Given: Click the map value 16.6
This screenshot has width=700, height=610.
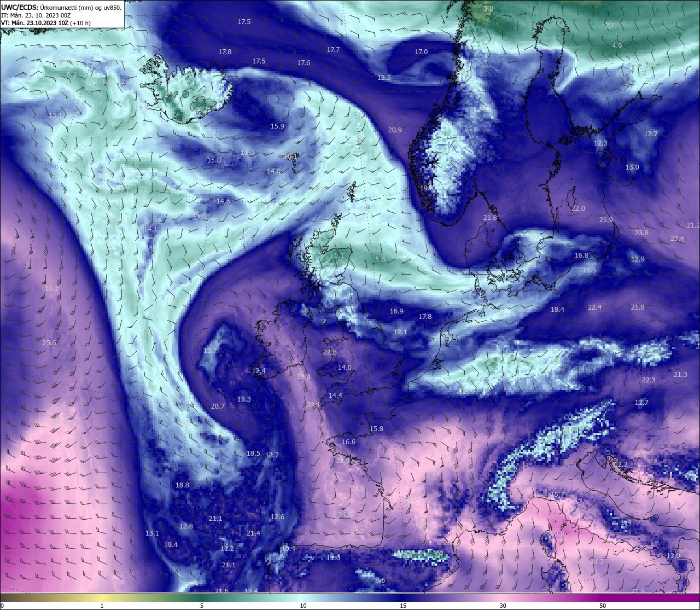Looking at the screenshot, I should (x=348, y=442).
